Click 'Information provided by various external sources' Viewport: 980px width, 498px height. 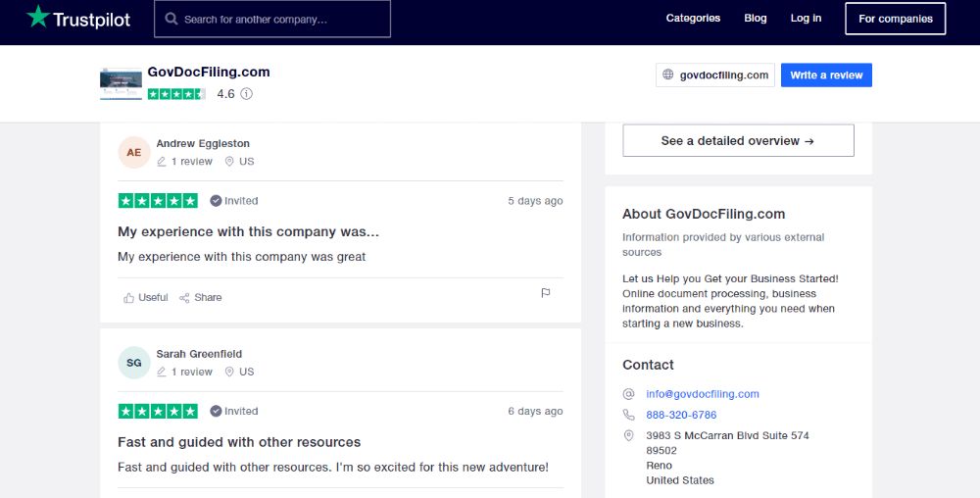click(x=723, y=245)
